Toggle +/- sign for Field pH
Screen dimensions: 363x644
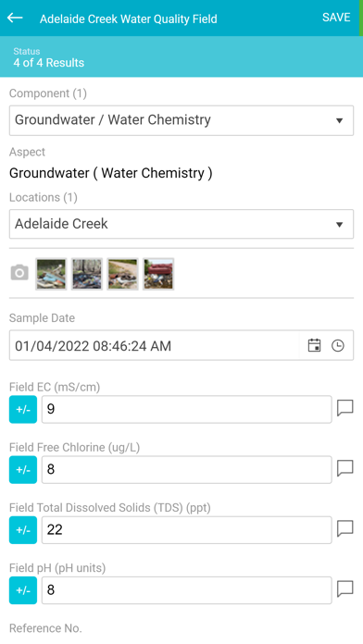23,590
